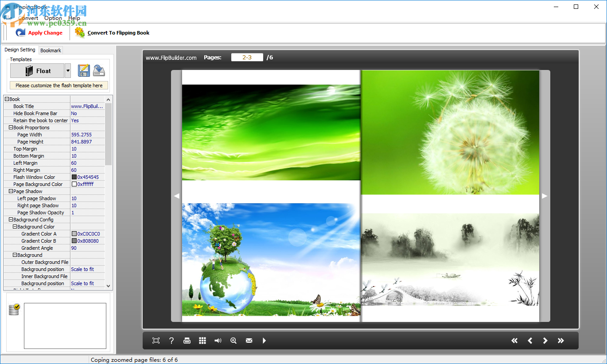Open the Help question mark icon on flipbook

point(171,340)
